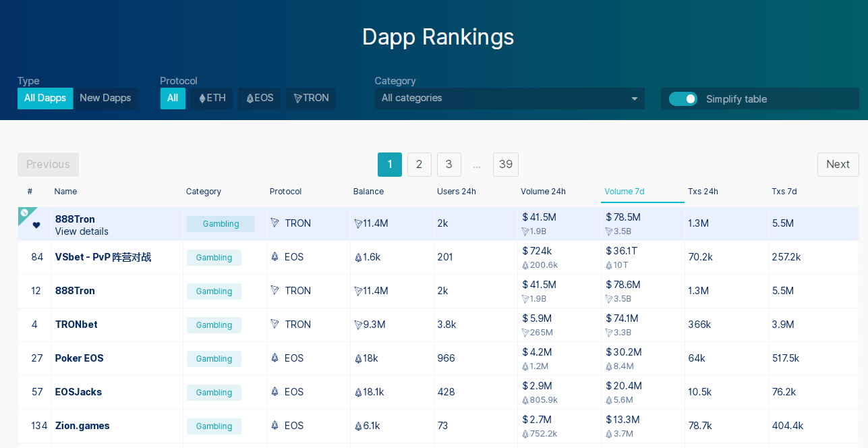Click Gambling tag in TRONbet row

pos(214,325)
